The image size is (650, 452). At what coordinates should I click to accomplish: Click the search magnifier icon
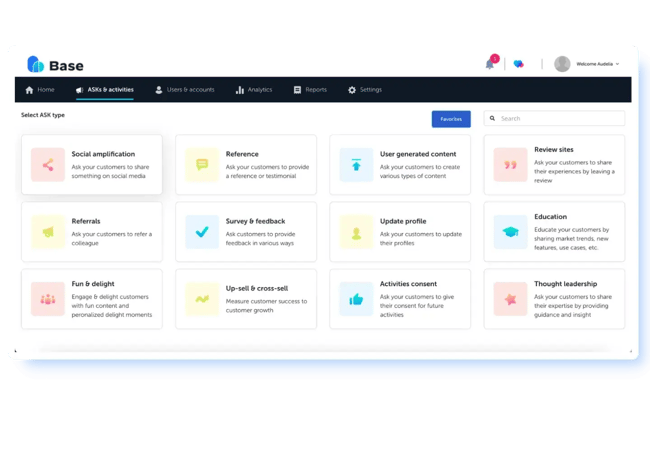tap(492, 118)
